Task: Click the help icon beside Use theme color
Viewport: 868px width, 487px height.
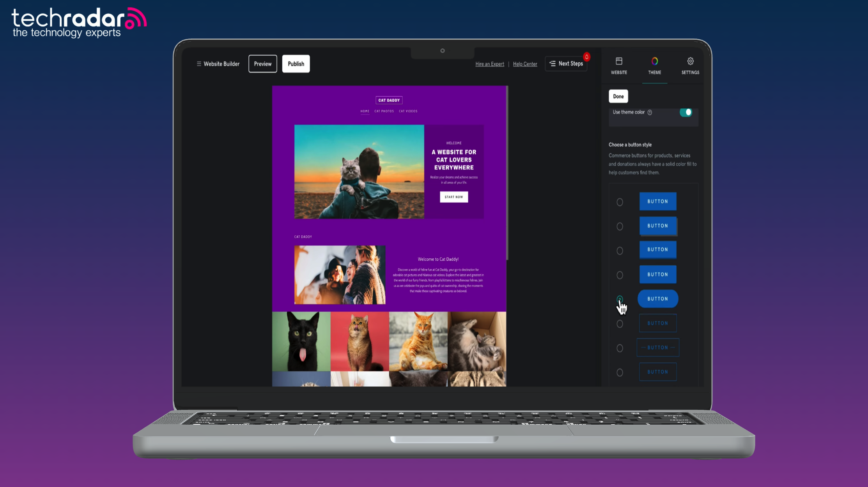Action: pos(650,112)
